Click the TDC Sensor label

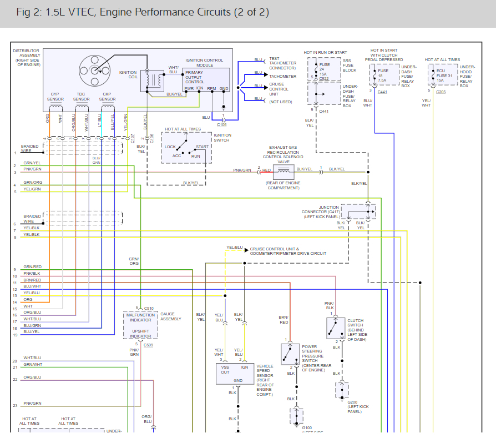81,97
